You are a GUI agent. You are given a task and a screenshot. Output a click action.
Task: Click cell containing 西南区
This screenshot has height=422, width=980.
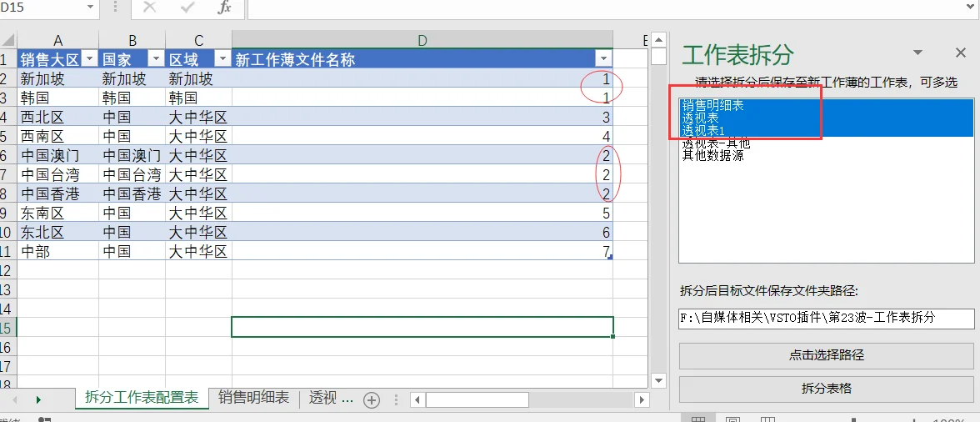point(57,136)
